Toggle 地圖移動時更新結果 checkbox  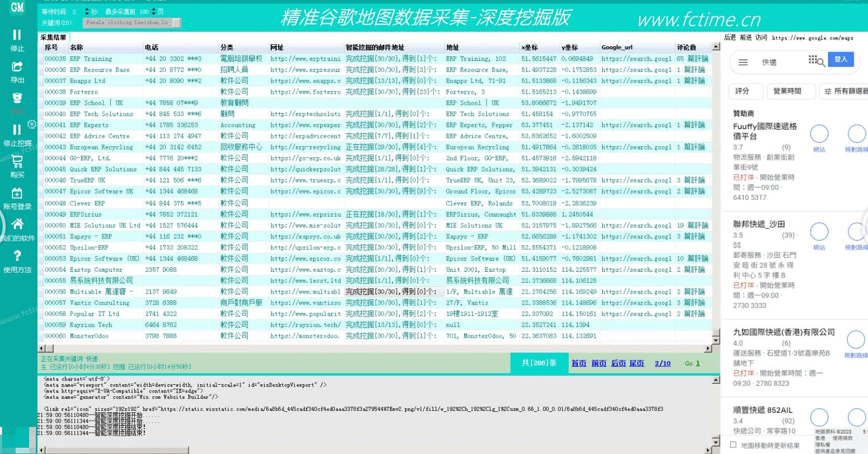click(733, 445)
